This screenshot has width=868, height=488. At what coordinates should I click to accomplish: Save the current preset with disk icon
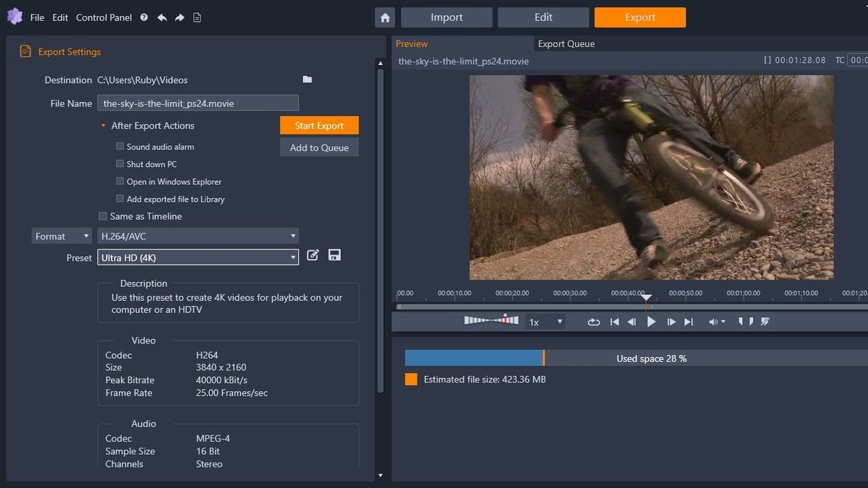[334, 254]
